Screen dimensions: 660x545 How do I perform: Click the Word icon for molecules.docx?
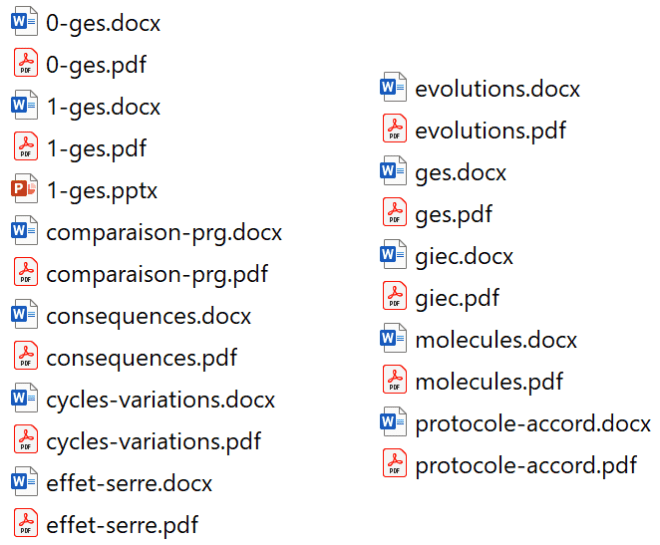point(394,339)
